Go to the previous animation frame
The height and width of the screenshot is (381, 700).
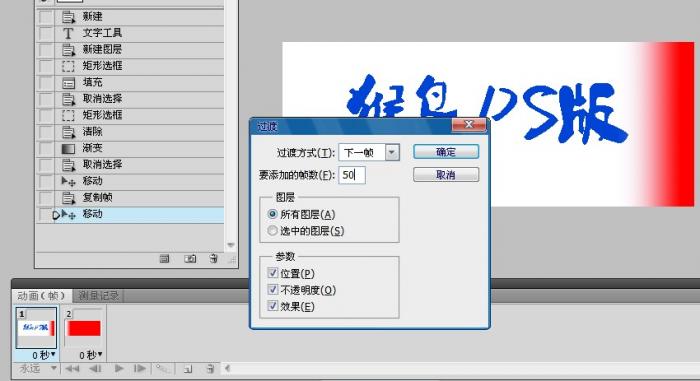(95, 368)
